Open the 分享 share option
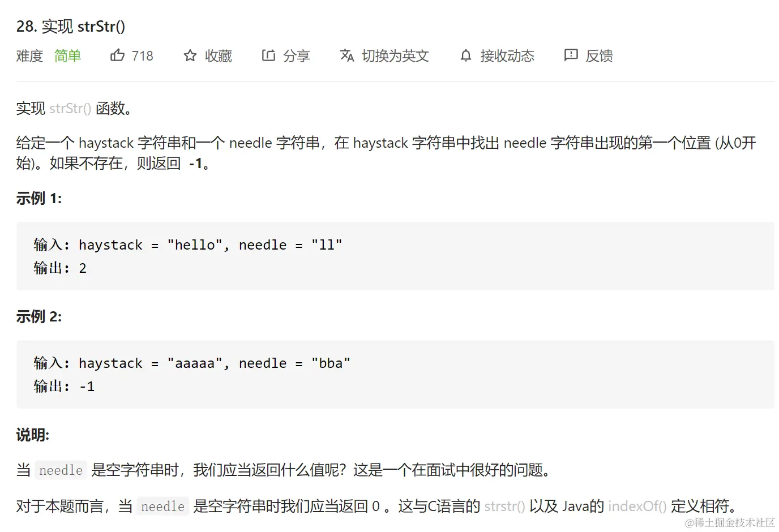Image resolution: width=779 pixels, height=532 pixels. click(x=297, y=56)
